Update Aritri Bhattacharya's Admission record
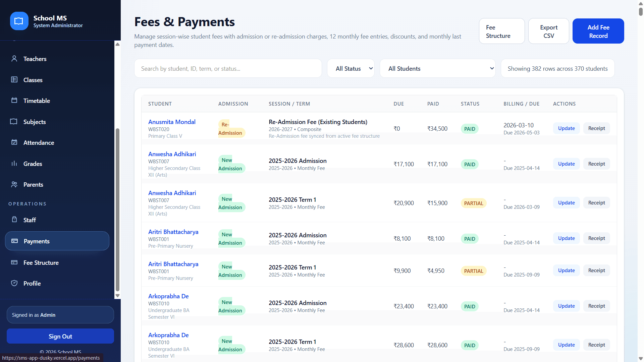This screenshot has width=644, height=362. point(566,238)
